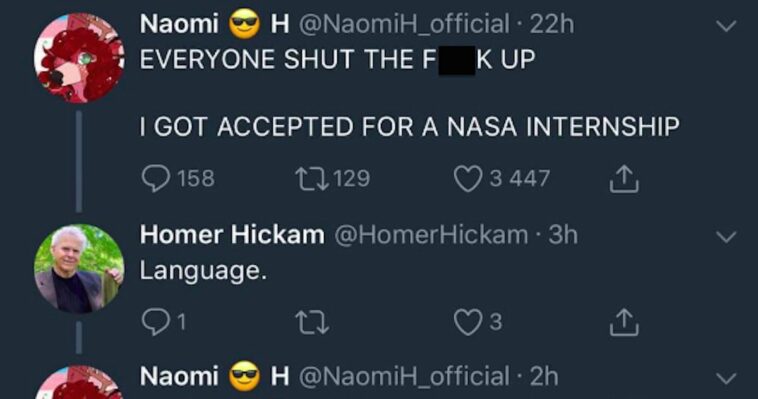758x399 pixels.
Task: Open the tweet text 'Language.'
Action: (203, 271)
